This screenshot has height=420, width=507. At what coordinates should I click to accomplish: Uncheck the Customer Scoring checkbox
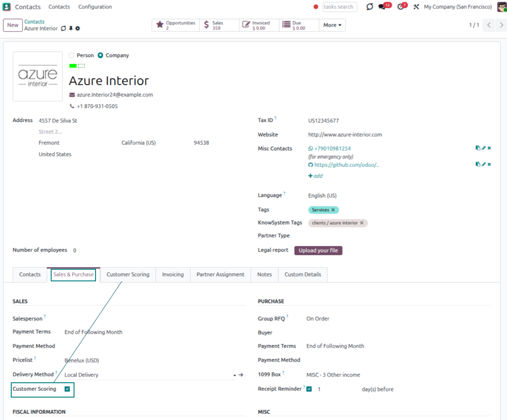67,389
